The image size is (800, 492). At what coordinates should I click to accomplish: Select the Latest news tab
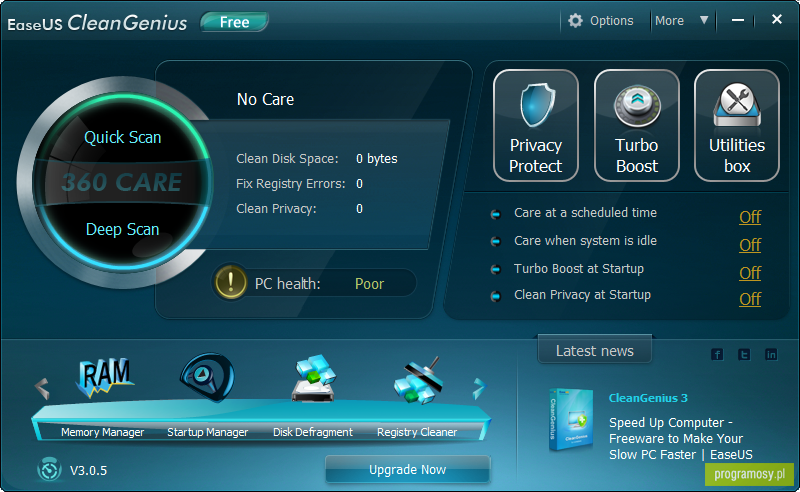pyautogui.click(x=595, y=351)
